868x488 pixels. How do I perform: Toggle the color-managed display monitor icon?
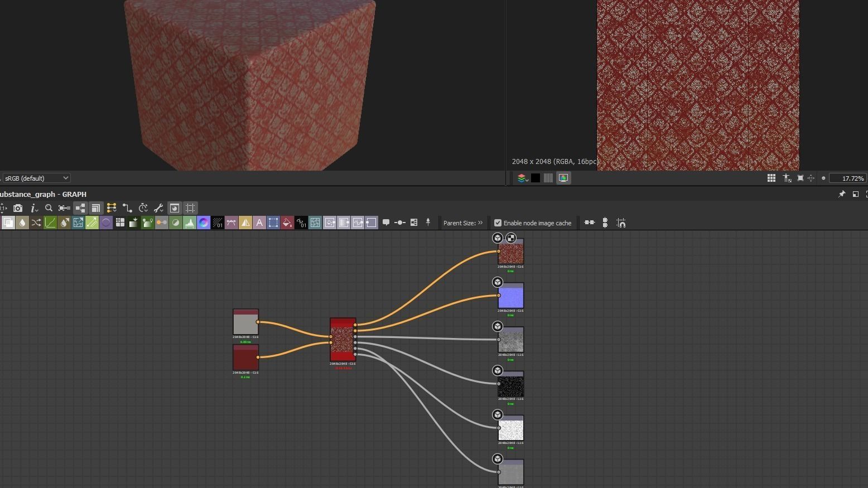pos(563,178)
